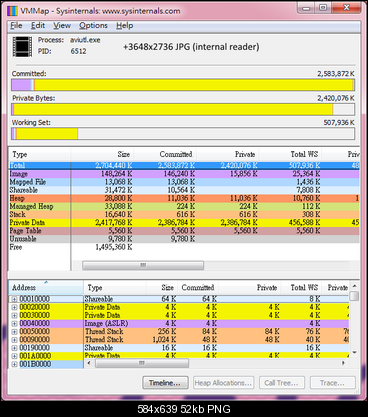
Task: Click the Committed memory usage bar
Action: [x=183, y=85]
